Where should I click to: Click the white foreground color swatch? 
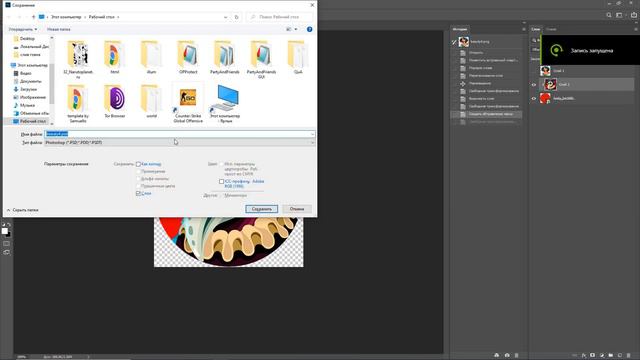4,231
